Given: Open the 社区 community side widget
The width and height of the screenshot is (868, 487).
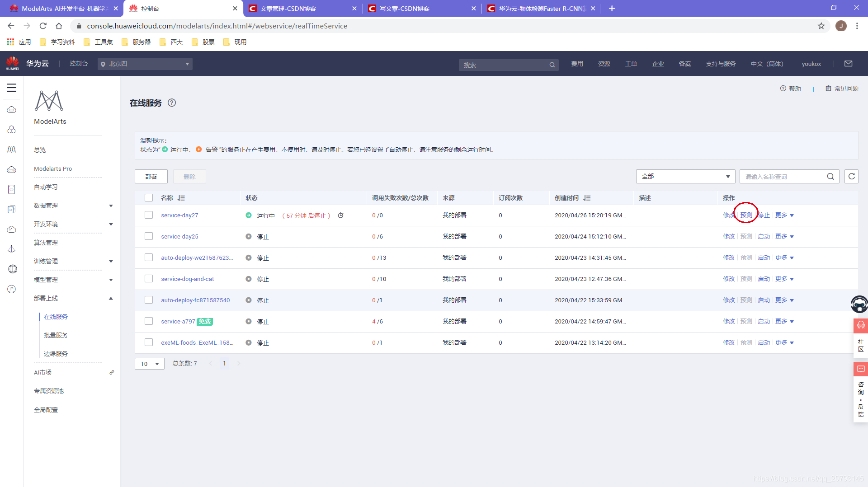Looking at the screenshot, I should pos(861,339).
